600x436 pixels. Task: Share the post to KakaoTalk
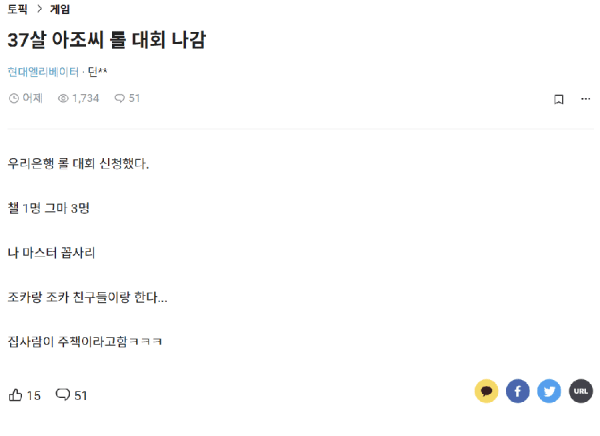pos(486,391)
